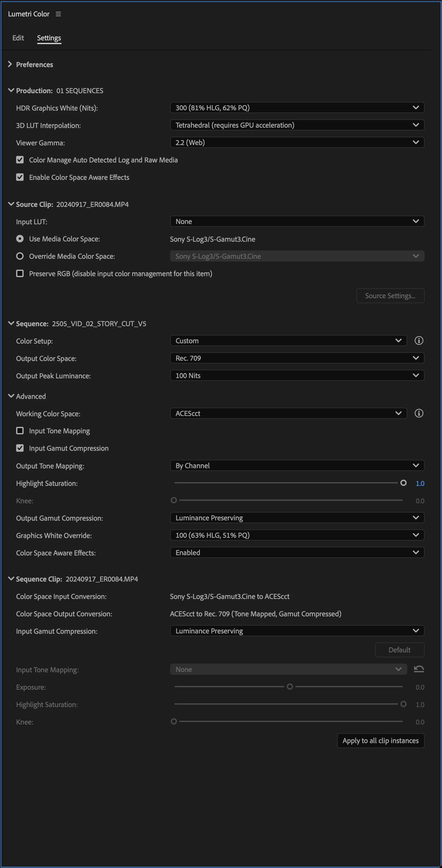Open the Viewer Gamma dropdown

coord(297,143)
